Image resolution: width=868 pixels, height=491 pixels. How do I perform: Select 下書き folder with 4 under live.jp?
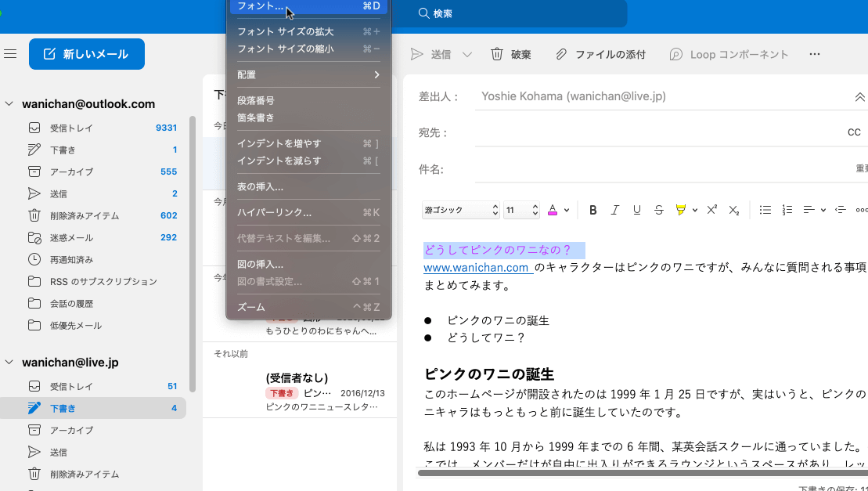pyautogui.click(x=93, y=409)
